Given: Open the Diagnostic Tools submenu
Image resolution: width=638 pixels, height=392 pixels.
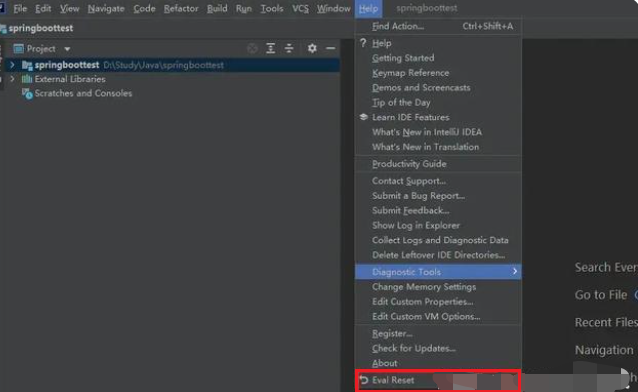Looking at the screenshot, I should pyautogui.click(x=438, y=272).
